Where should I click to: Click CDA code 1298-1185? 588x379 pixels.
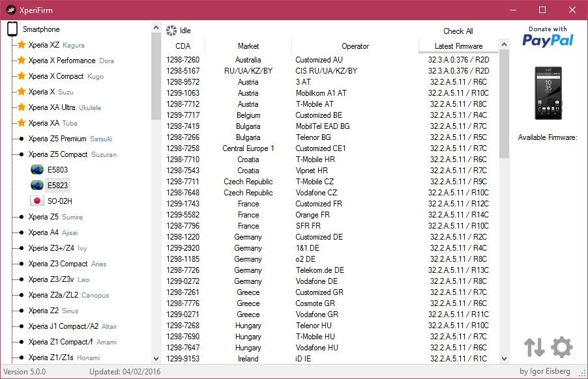click(183, 259)
